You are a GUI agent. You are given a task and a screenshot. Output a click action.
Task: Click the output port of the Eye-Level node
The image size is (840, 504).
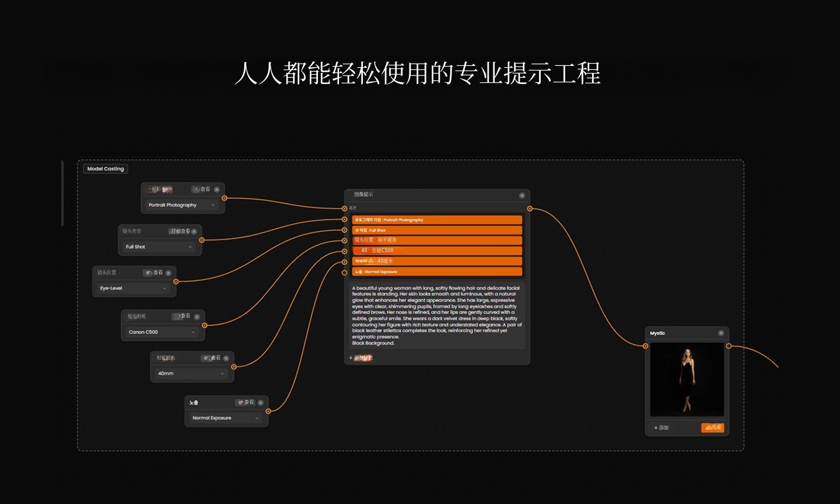pyautogui.click(x=176, y=282)
